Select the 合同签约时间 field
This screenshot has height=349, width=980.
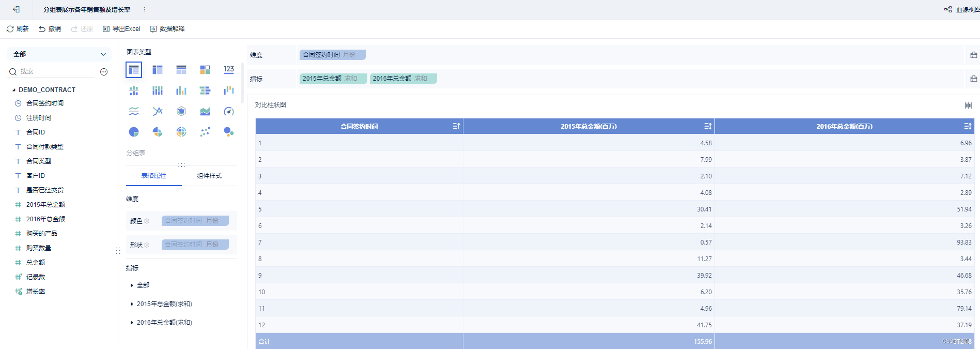click(x=45, y=103)
